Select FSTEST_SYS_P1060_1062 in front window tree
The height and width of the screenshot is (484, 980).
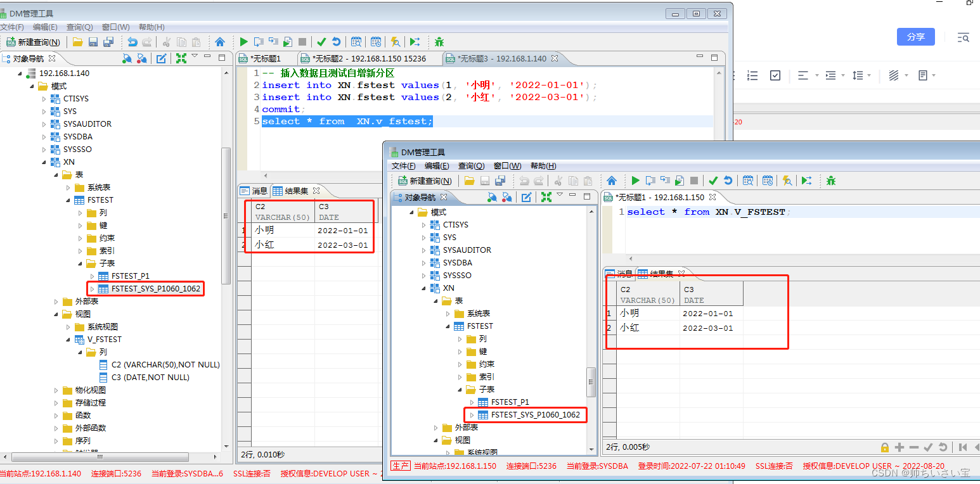pyautogui.click(x=530, y=415)
